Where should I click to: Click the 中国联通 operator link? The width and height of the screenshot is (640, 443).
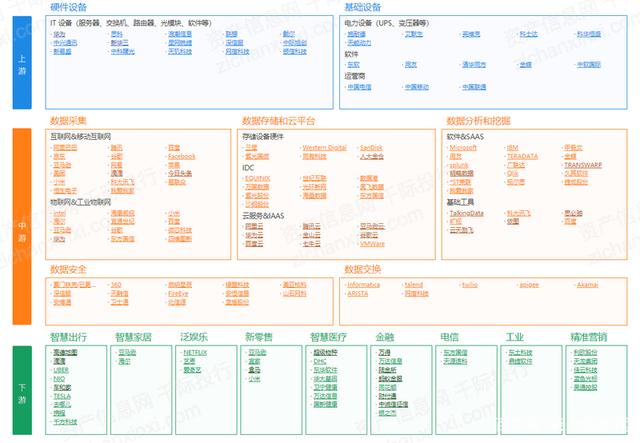pos(474,87)
